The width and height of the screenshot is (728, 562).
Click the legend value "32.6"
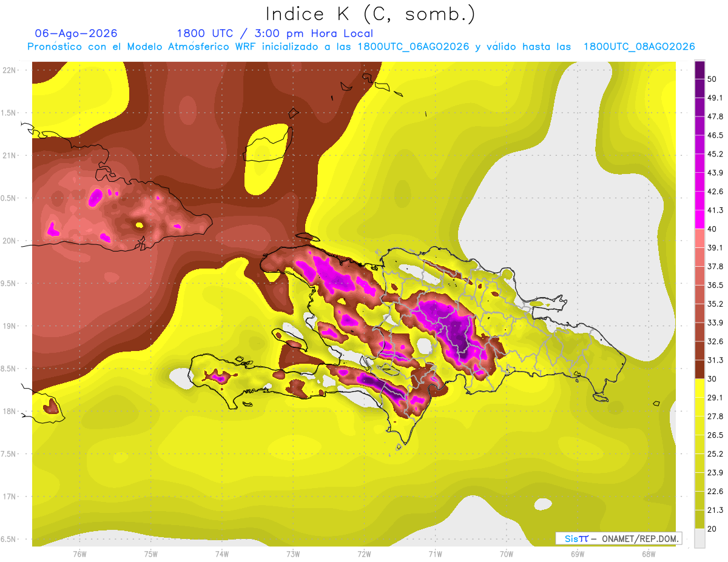[715, 341]
